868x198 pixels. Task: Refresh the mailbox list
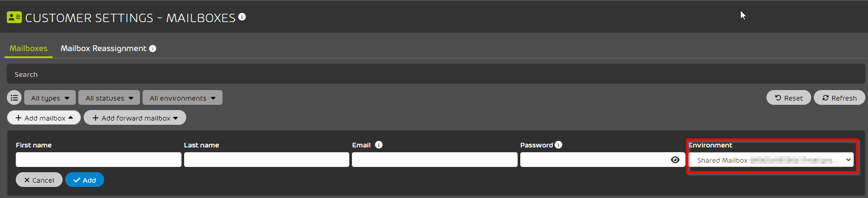click(840, 97)
